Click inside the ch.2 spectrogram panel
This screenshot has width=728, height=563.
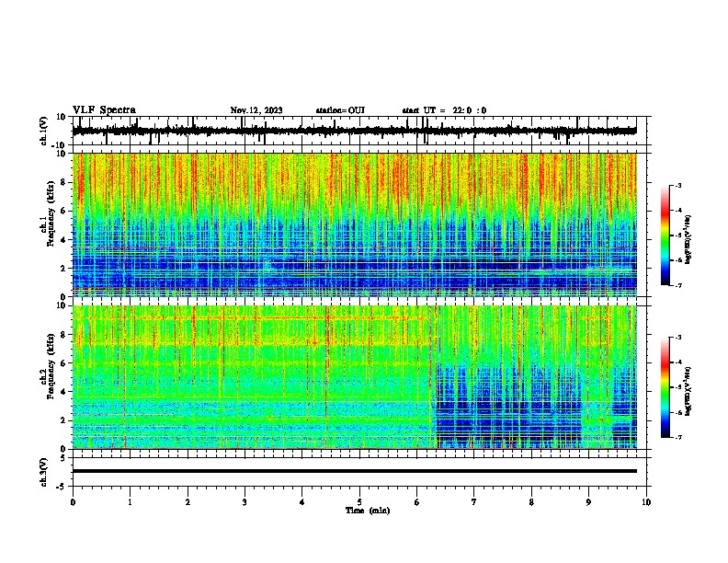[x=354, y=377]
